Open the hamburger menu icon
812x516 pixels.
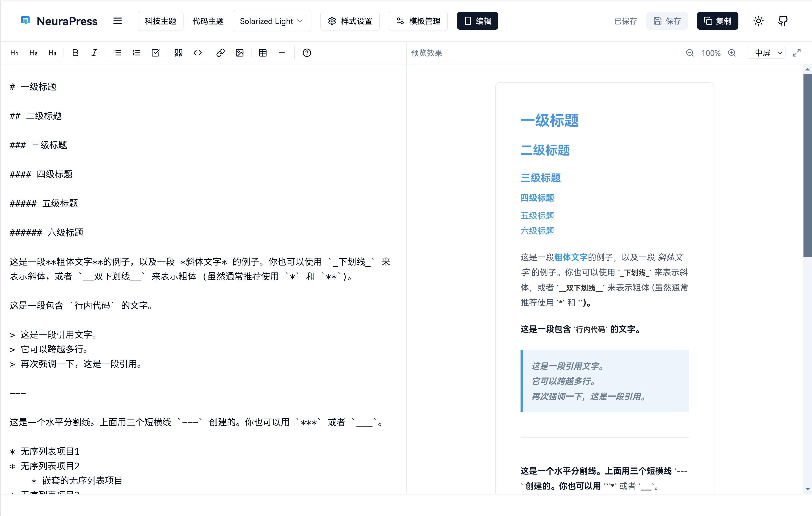pyautogui.click(x=117, y=21)
